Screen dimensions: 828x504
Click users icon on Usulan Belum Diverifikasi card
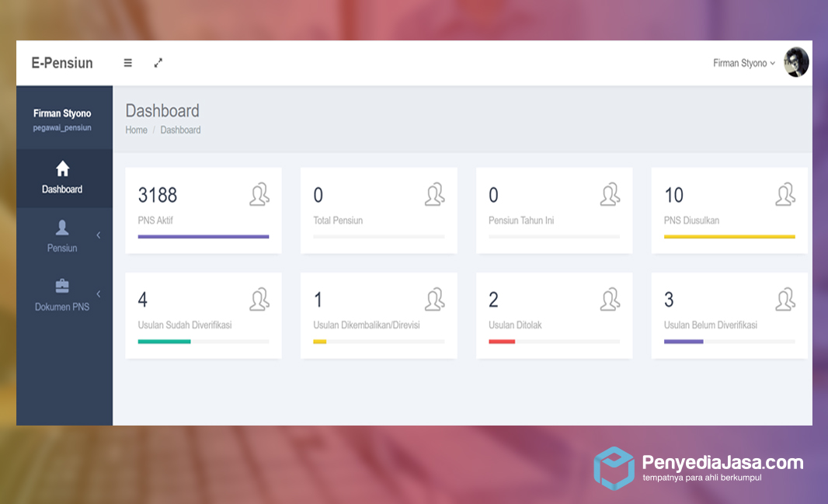coord(785,299)
